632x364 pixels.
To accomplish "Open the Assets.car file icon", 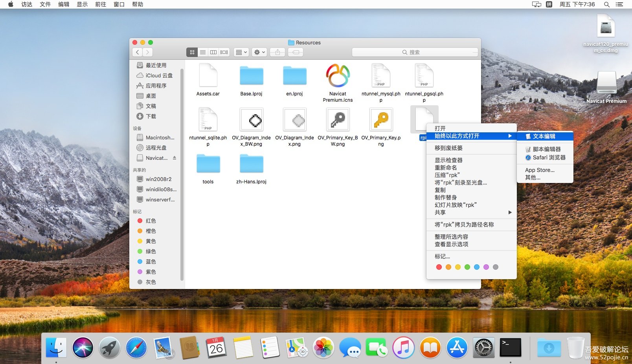I will (208, 75).
